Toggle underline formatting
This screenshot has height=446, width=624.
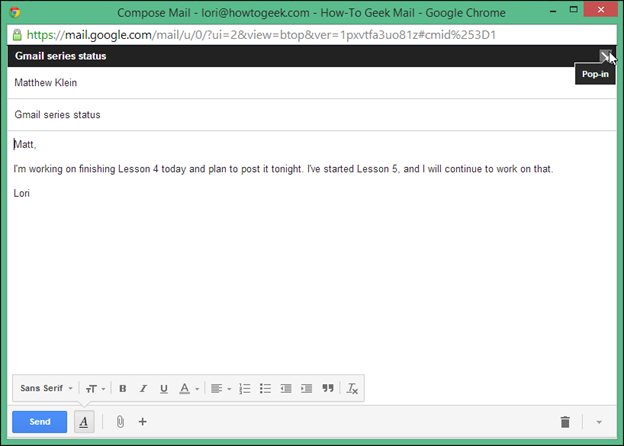[164, 389]
